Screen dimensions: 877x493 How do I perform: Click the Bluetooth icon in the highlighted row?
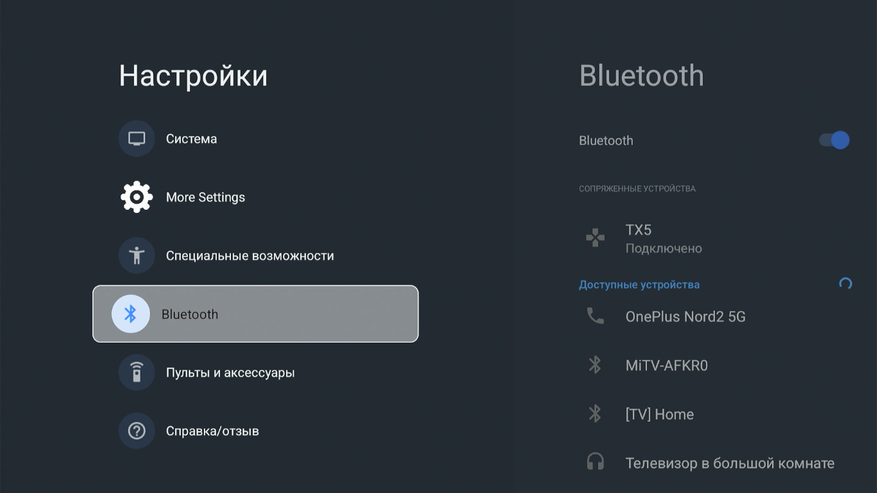point(130,314)
